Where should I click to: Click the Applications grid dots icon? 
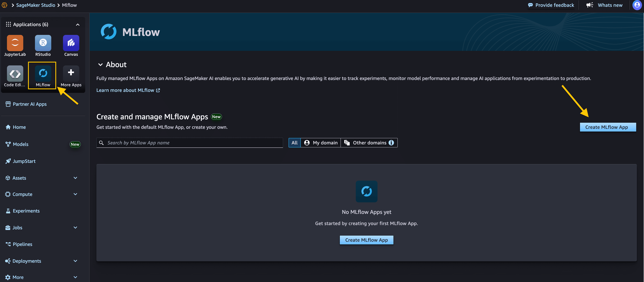pos(8,24)
